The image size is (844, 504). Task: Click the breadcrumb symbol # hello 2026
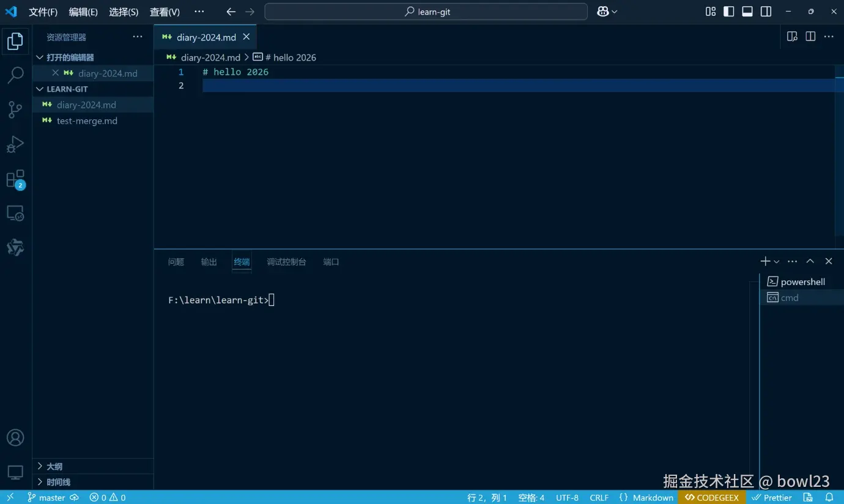coord(291,57)
